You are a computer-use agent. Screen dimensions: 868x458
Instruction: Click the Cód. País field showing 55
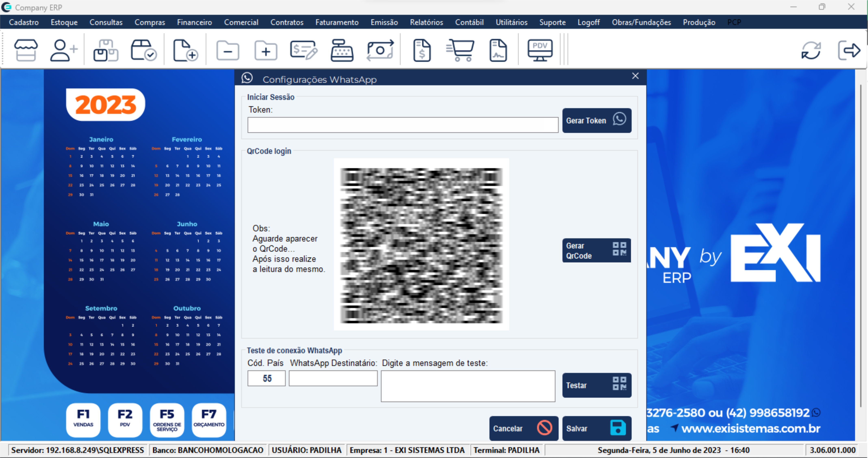266,379
